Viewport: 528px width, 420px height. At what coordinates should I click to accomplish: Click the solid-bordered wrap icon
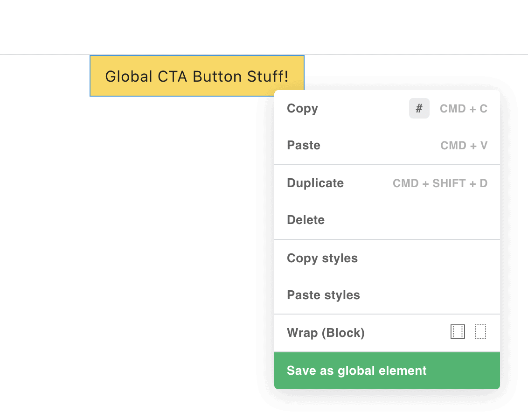(x=458, y=332)
